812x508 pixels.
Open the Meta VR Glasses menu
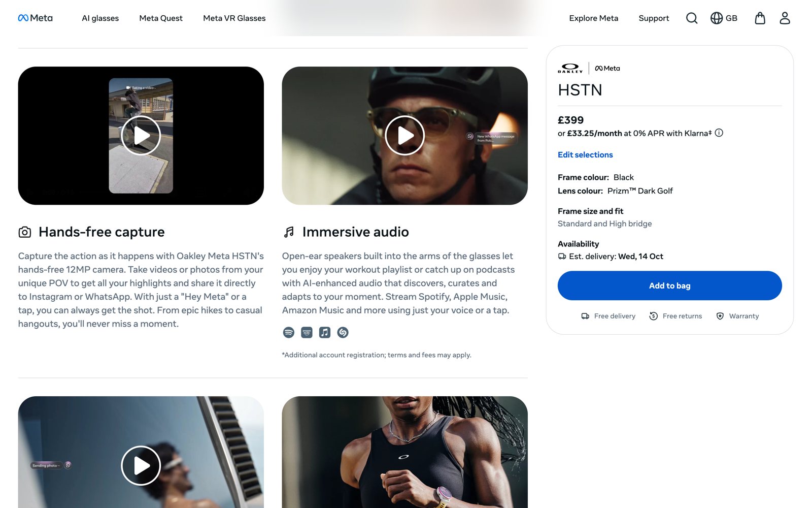tap(234, 18)
